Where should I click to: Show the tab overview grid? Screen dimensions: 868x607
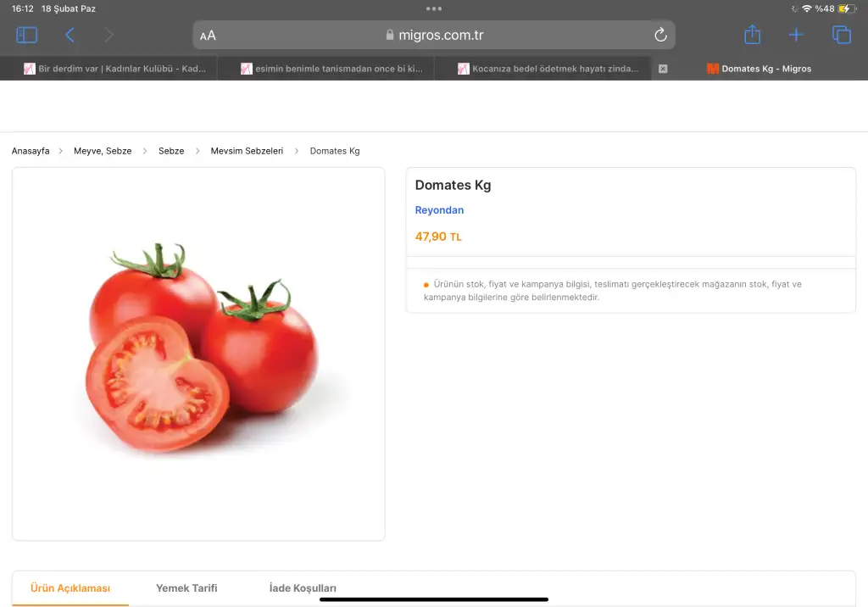(x=841, y=35)
